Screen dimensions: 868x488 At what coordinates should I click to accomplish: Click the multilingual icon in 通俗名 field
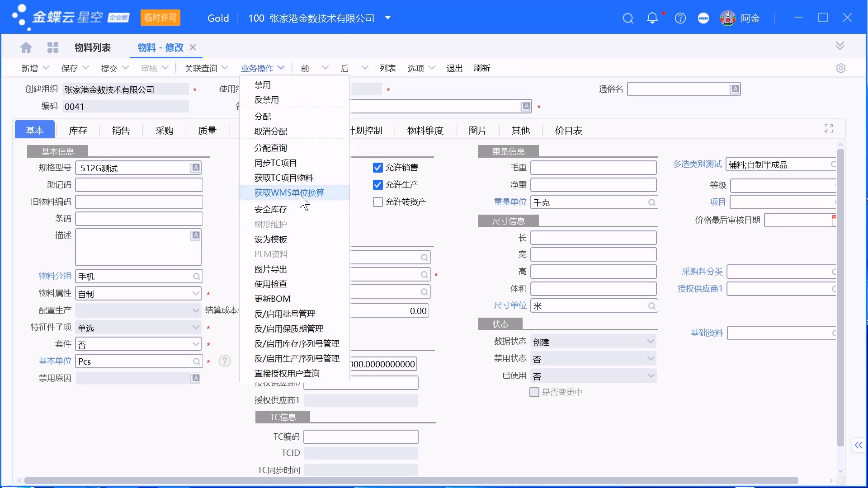coord(735,89)
